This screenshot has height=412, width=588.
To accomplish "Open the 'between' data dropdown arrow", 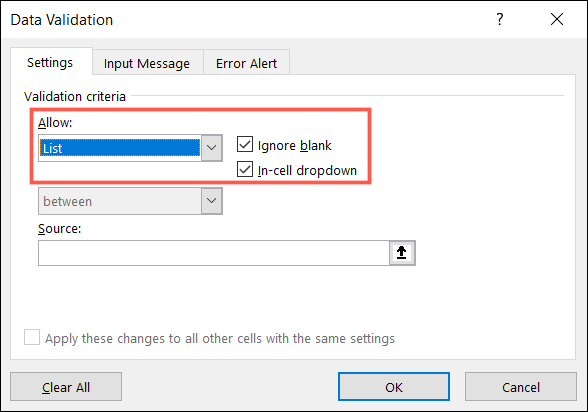I will (212, 201).
